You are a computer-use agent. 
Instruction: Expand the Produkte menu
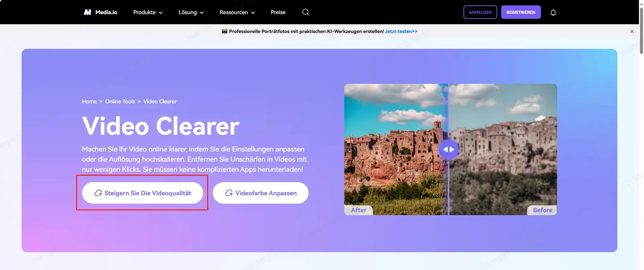tap(148, 12)
